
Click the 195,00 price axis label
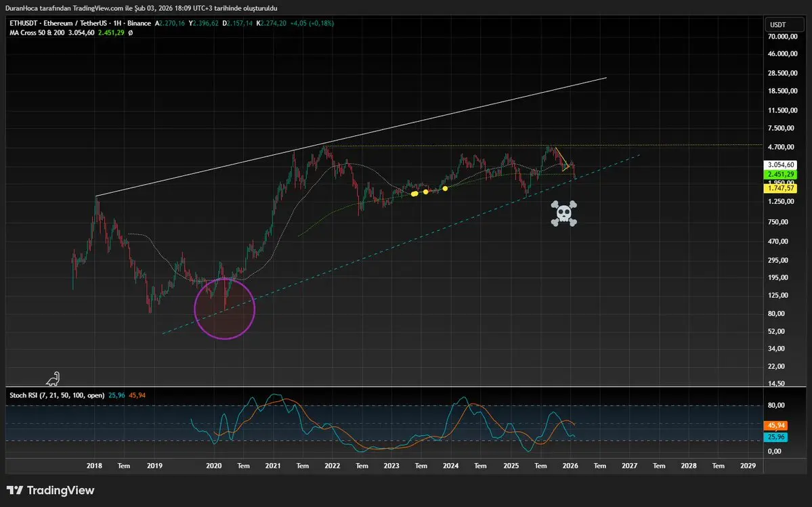point(778,278)
